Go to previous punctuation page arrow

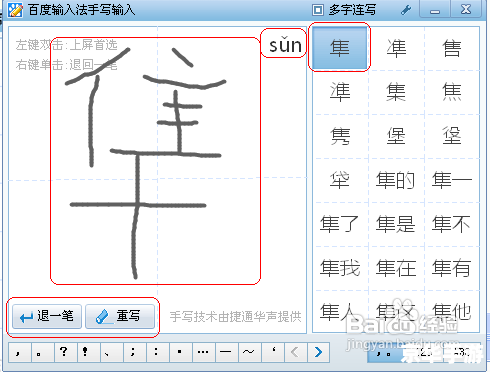pyautogui.click(x=295, y=352)
